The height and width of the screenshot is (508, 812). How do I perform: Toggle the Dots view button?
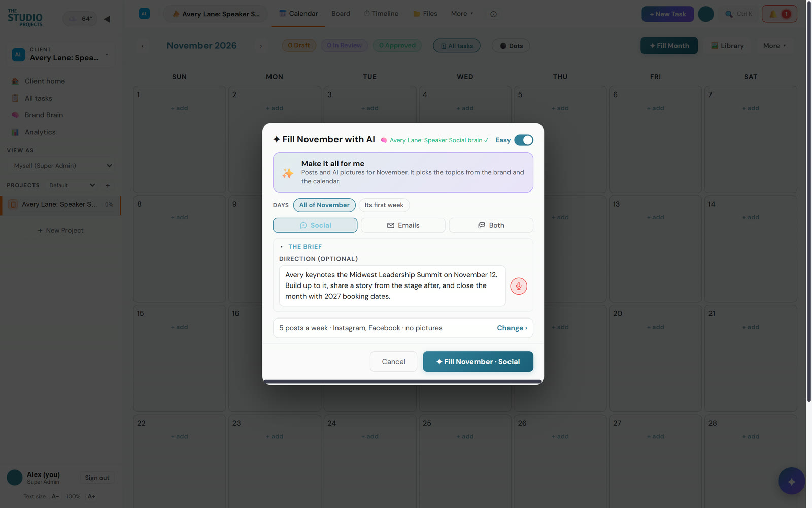[511, 46]
